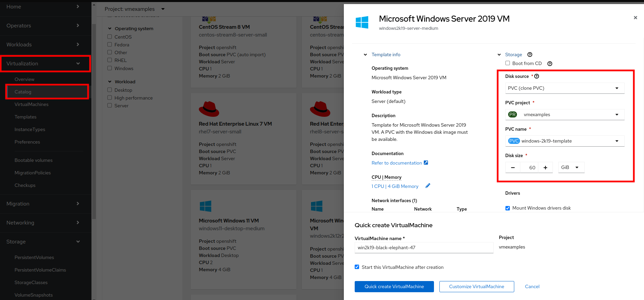Screen dimensions: 644x300
Task: Uncheck Start this VirtualMachine after creation
Action: tap(357, 267)
